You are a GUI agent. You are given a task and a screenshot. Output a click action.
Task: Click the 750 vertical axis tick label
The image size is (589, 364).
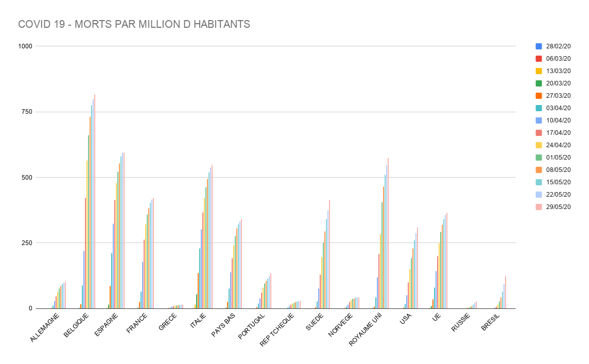tap(27, 112)
